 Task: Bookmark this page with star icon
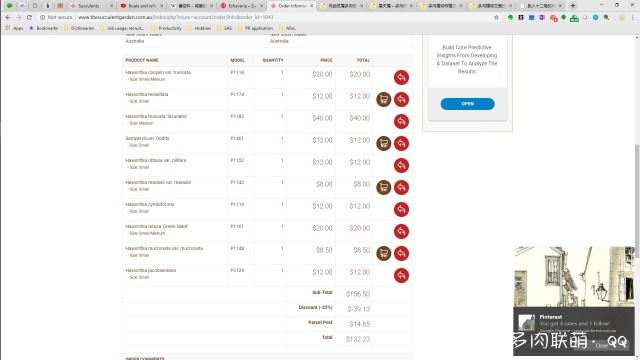click(496, 17)
